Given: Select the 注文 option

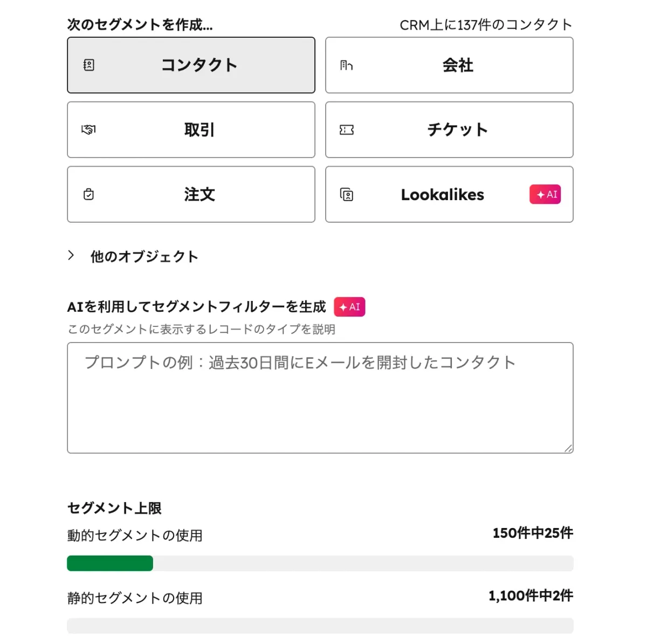Looking at the screenshot, I should click(191, 194).
